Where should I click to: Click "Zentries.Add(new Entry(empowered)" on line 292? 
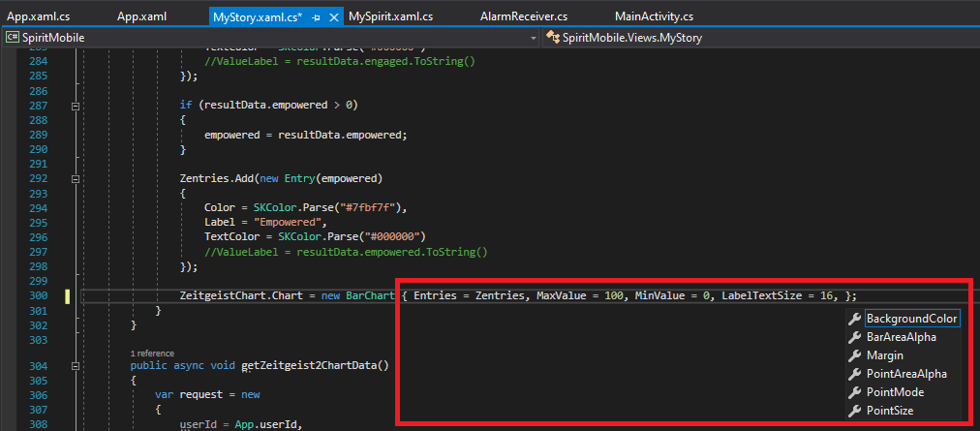pyautogui.click(x=281, y=178)
